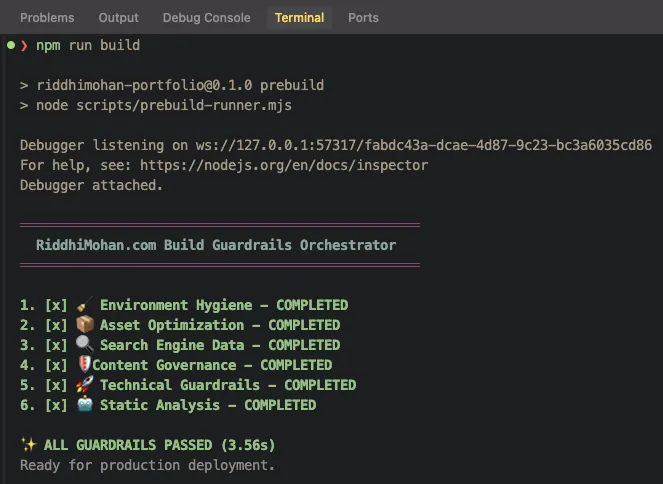Click the rocket emoji for Technical Guardrails

85,385
